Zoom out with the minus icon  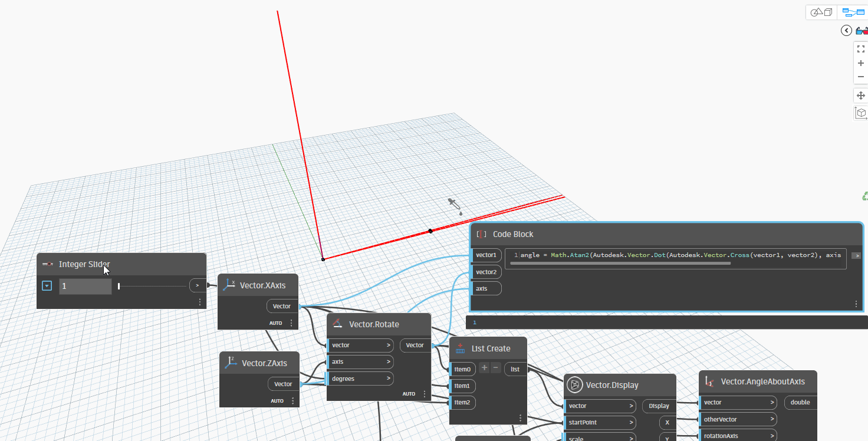(x=860, y=77)
